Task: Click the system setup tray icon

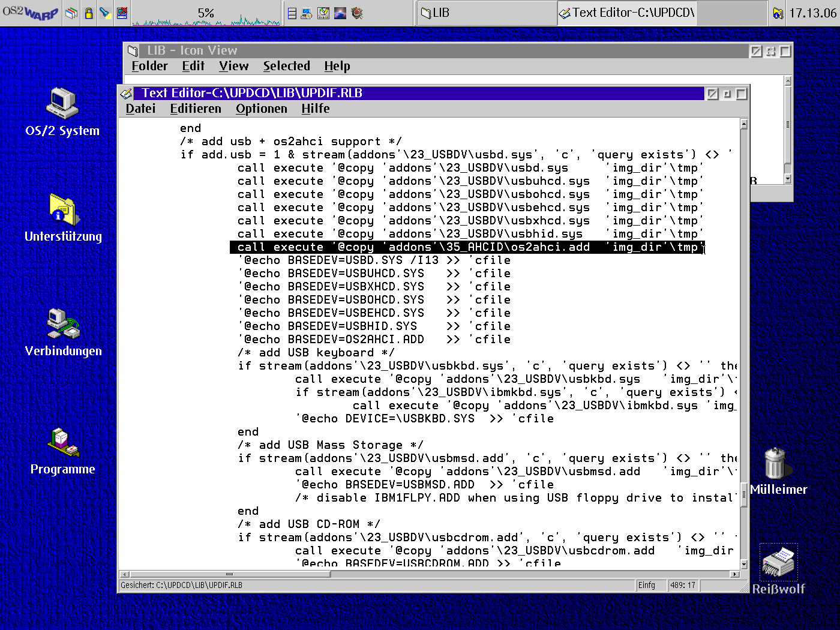Action: coord(323,13)
